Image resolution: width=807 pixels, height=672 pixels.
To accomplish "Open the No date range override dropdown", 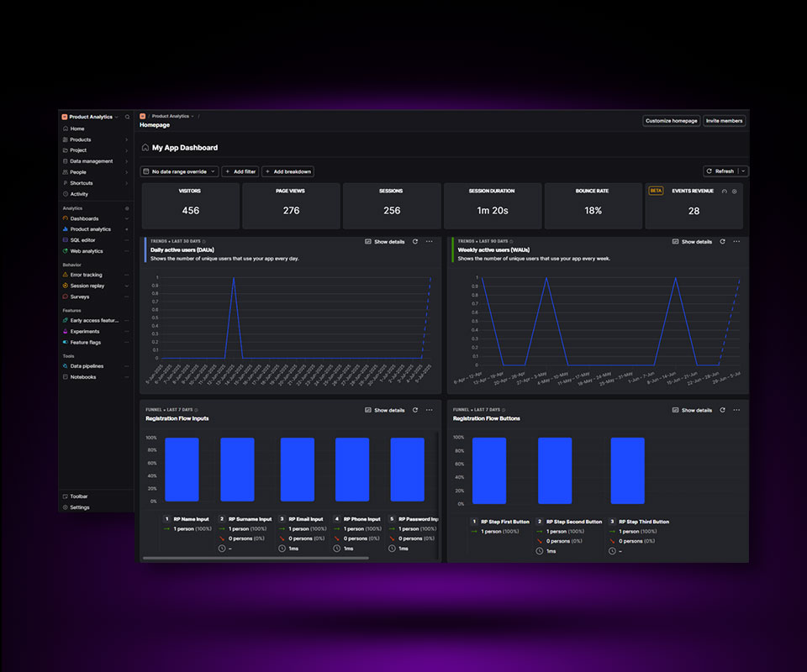I will point(179,171).
